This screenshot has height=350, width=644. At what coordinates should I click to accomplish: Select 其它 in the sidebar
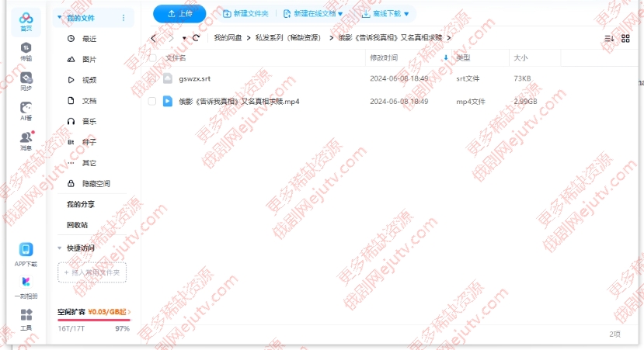coord(89,163)
